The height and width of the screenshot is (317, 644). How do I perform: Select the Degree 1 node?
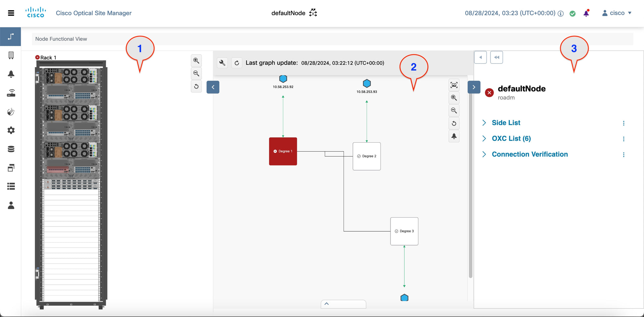tap(283, 151)
